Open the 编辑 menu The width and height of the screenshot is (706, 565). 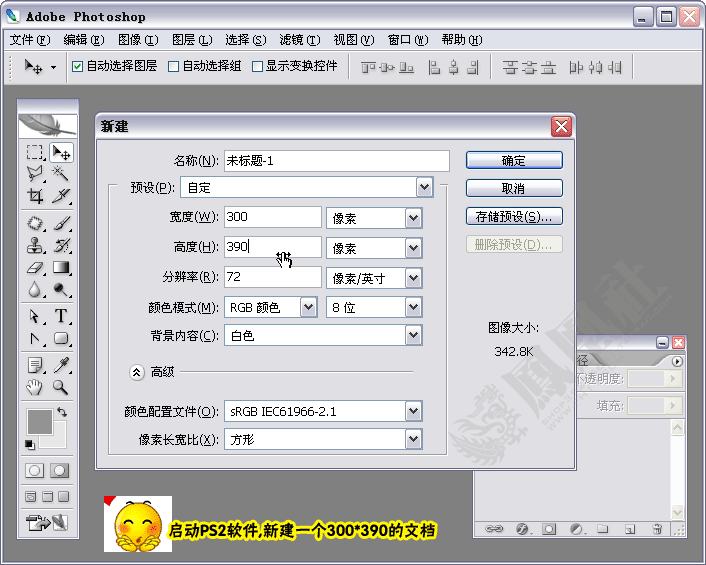(x=84, y=40)
